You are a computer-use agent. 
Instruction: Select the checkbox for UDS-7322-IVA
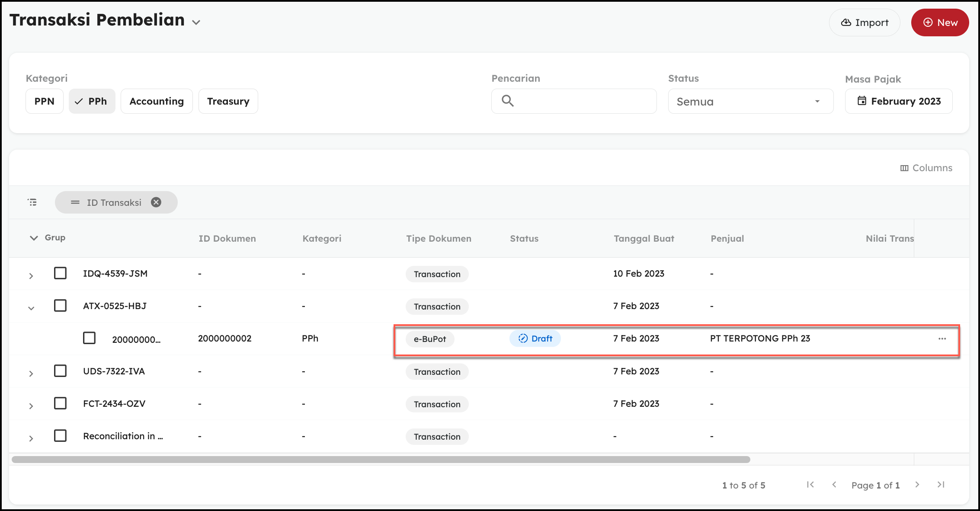(60, 371)
